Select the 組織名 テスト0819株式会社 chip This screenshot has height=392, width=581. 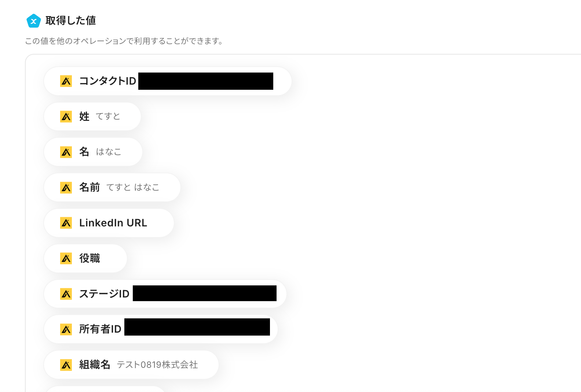[131, 365]
